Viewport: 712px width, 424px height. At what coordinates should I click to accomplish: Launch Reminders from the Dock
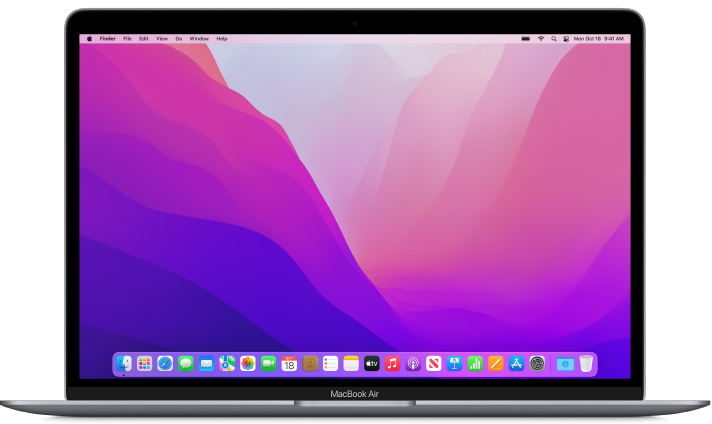(x=331, y=364)
